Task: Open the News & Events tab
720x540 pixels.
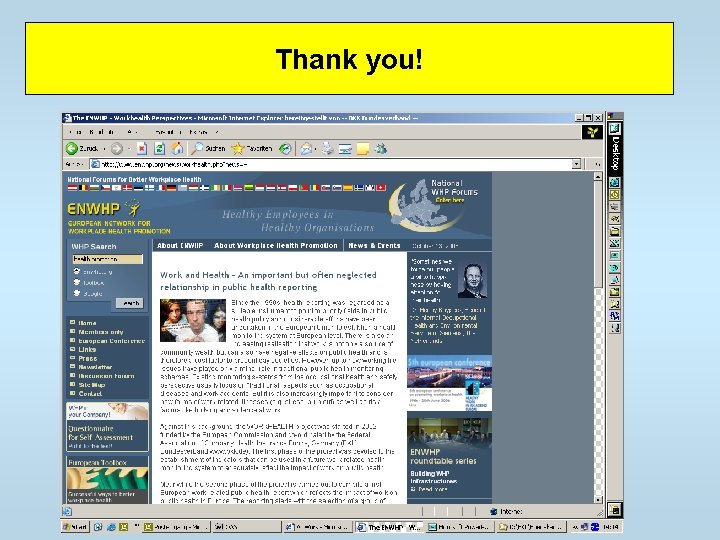Action: pos(374,246)
